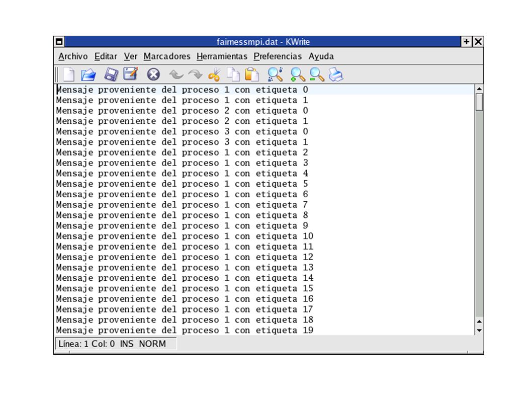Click the scroll up arrow at top
The image size is (532, 399).
[x=479, y=89]
